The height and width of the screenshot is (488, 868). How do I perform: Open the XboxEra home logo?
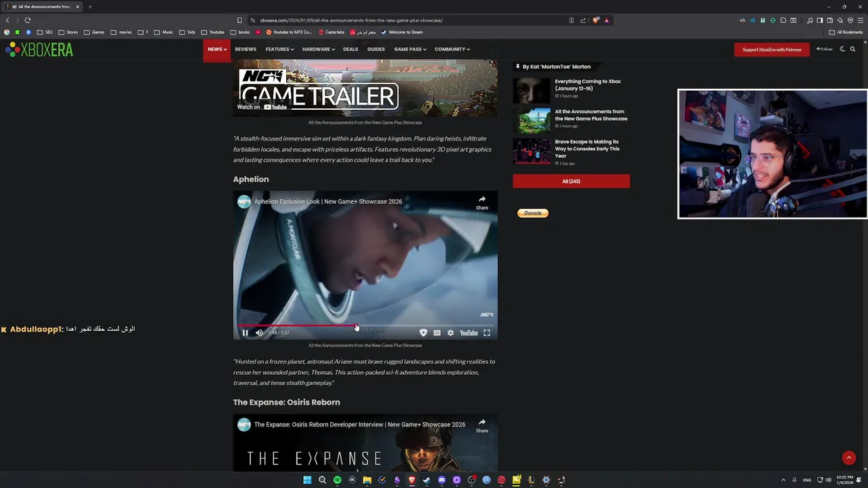click(x=39, y=49)
